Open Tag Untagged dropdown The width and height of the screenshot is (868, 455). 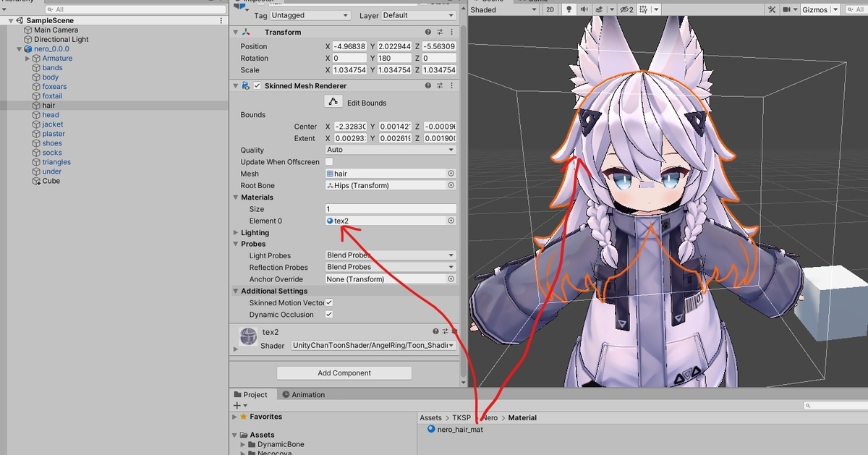(x=310, y=15)
